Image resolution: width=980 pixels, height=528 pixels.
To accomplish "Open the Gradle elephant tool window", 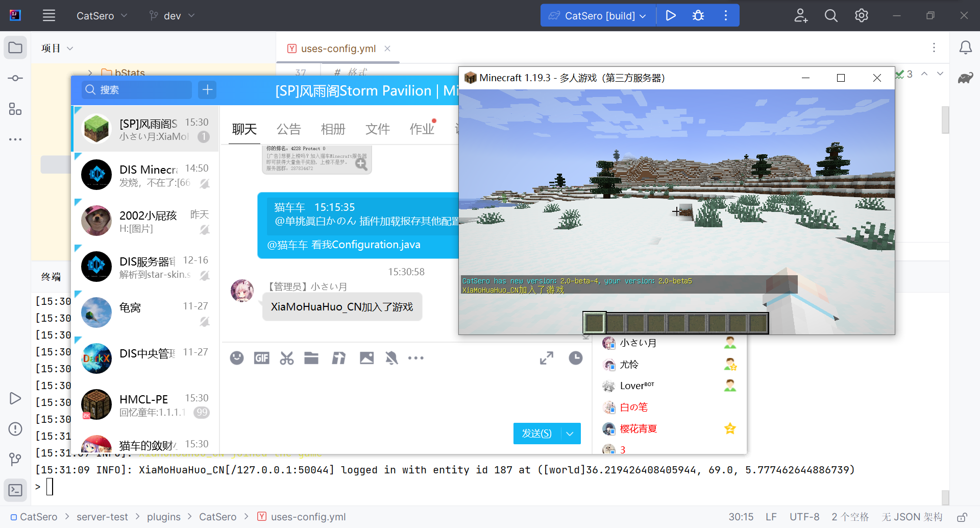I will point(965,78).
